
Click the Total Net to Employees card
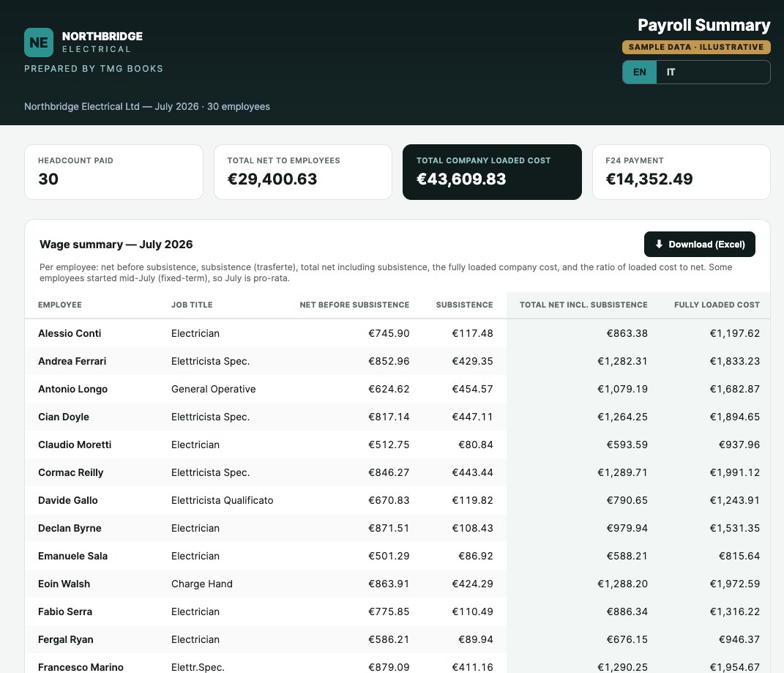pyautogui.click(x=302, y=172)
